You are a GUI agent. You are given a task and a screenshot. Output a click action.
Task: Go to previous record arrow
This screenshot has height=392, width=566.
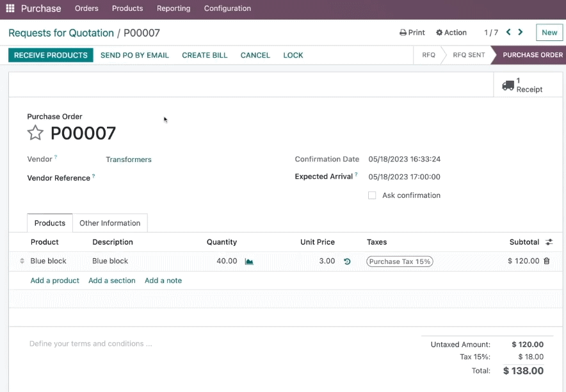(x=508, y=32)
